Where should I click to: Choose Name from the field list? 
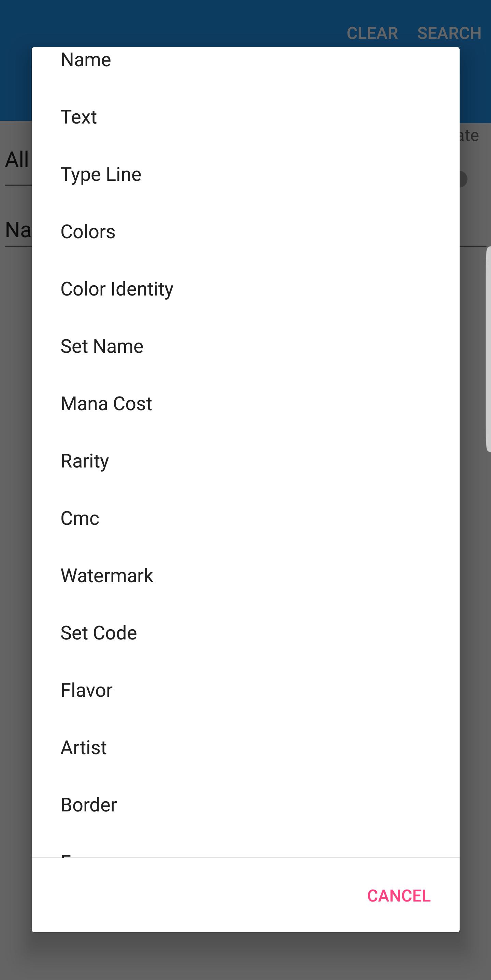[86, 60]
